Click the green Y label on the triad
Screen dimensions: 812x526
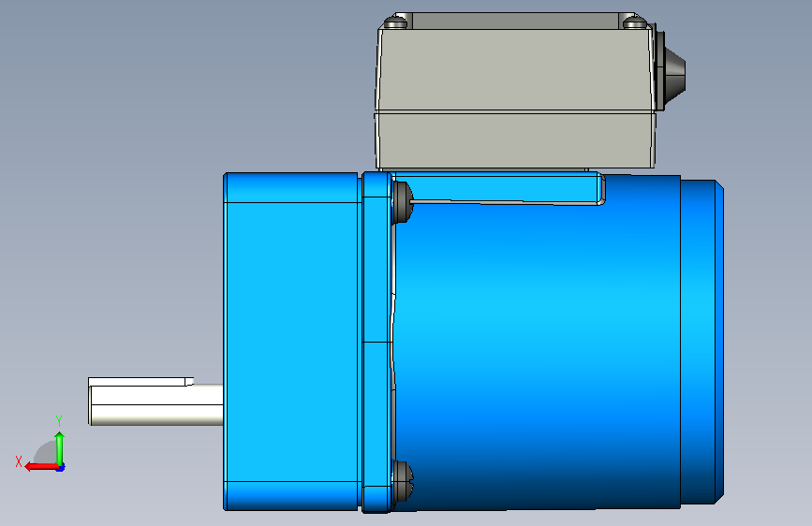59,421
